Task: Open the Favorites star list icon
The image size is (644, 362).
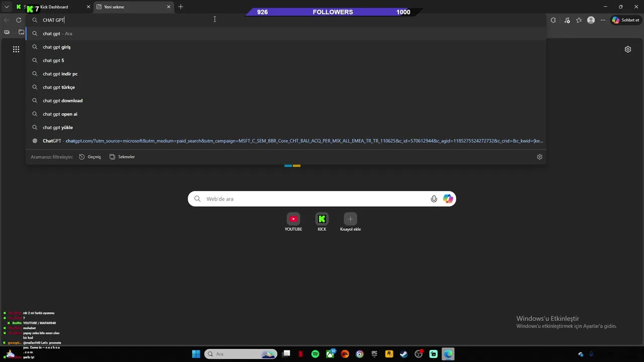Action: click(x=579, y=20)
